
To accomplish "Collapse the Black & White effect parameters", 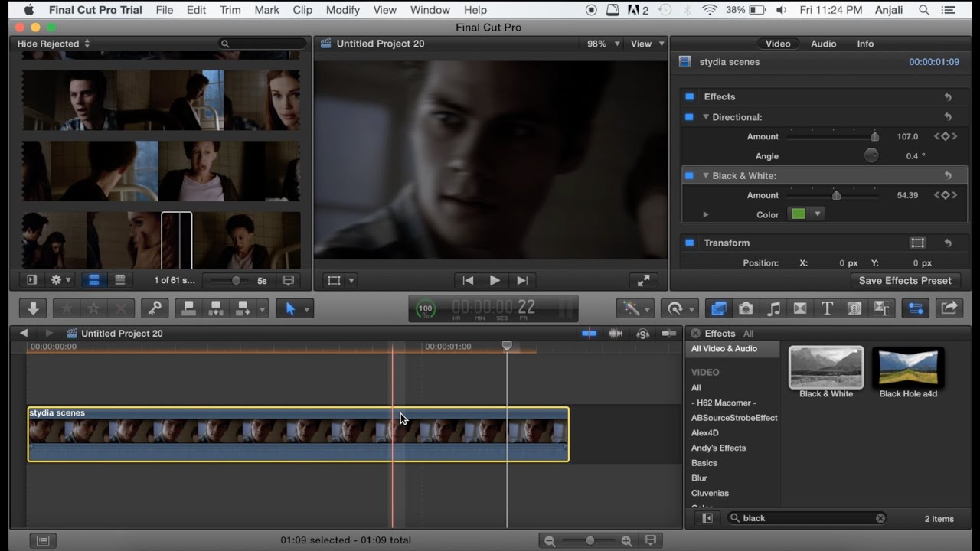I will pyautogui.click(x=706, y=175).
